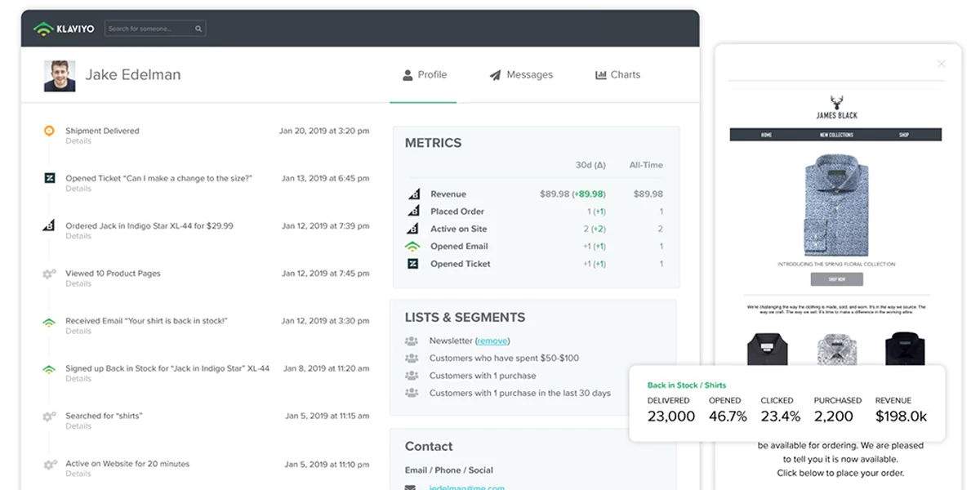Click the people icon beside 'Customers with 1 purchase'
Screen dimensions: 980x490
(412, 376)
